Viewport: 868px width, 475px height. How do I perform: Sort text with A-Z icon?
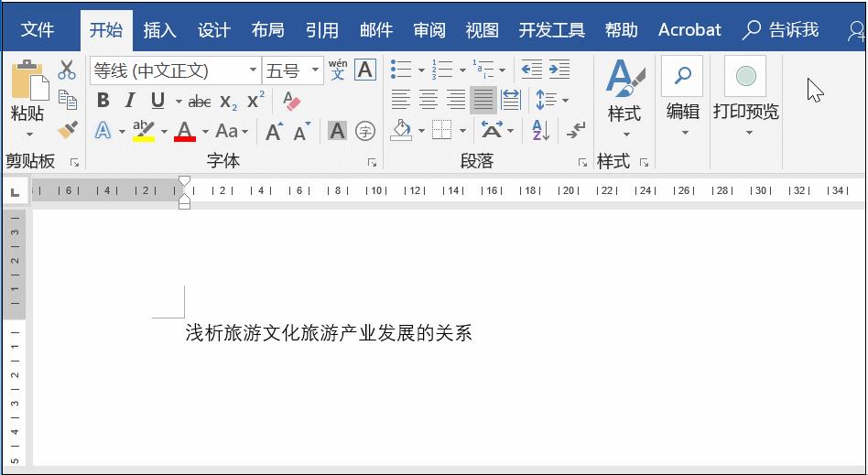point(540,131)
